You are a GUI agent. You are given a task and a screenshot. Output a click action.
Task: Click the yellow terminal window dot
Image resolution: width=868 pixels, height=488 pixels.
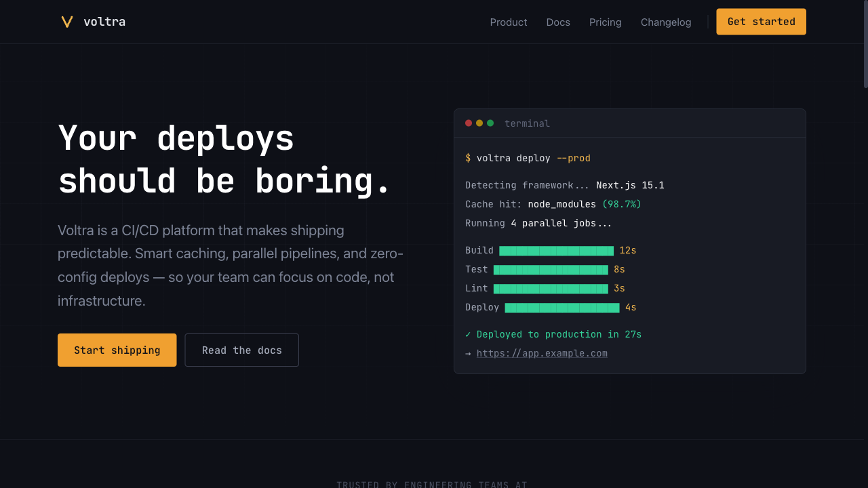(x=479, y=123)
